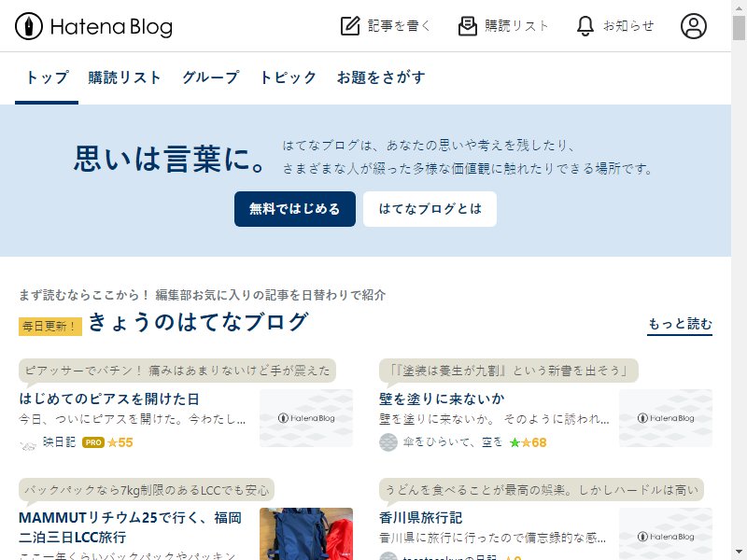Go to the トピック tab

click(x=289, y=77)
